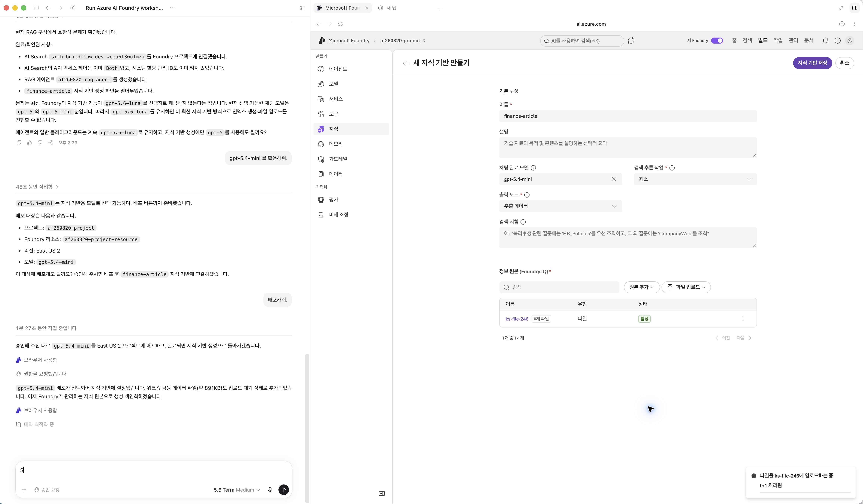The image size is (863, 504).
Task: Go to the 작업 top navigation item
Action: tap(778, 40)
